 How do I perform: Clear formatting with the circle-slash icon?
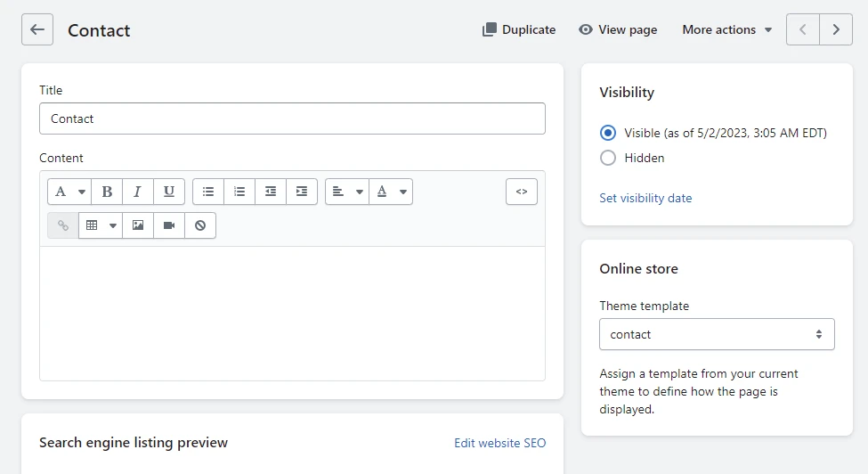(199, 225)
